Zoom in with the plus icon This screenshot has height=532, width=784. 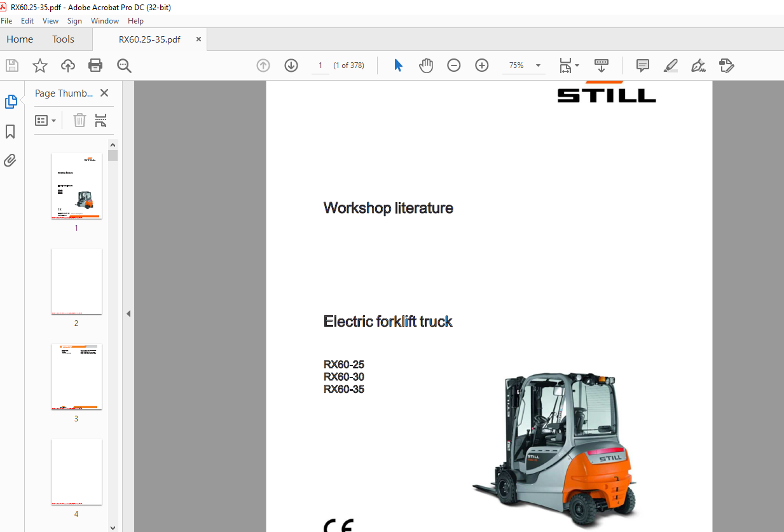click(482, 65)
